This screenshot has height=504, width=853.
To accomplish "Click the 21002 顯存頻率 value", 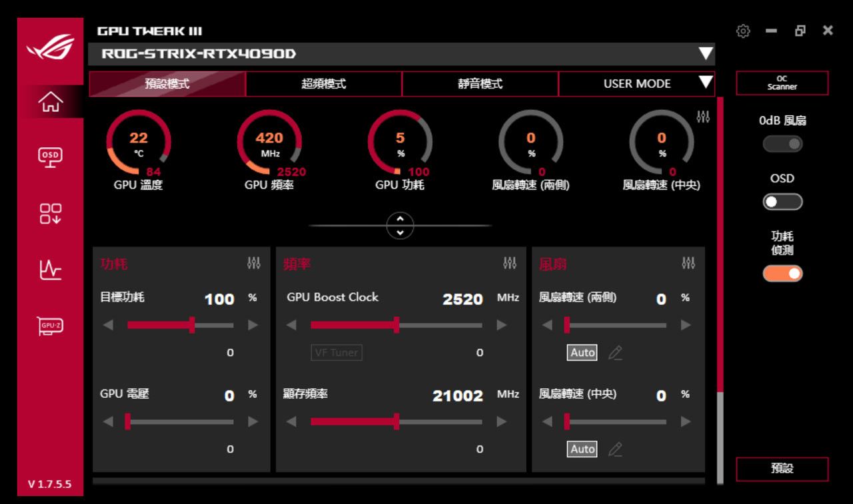I will 458,396.
